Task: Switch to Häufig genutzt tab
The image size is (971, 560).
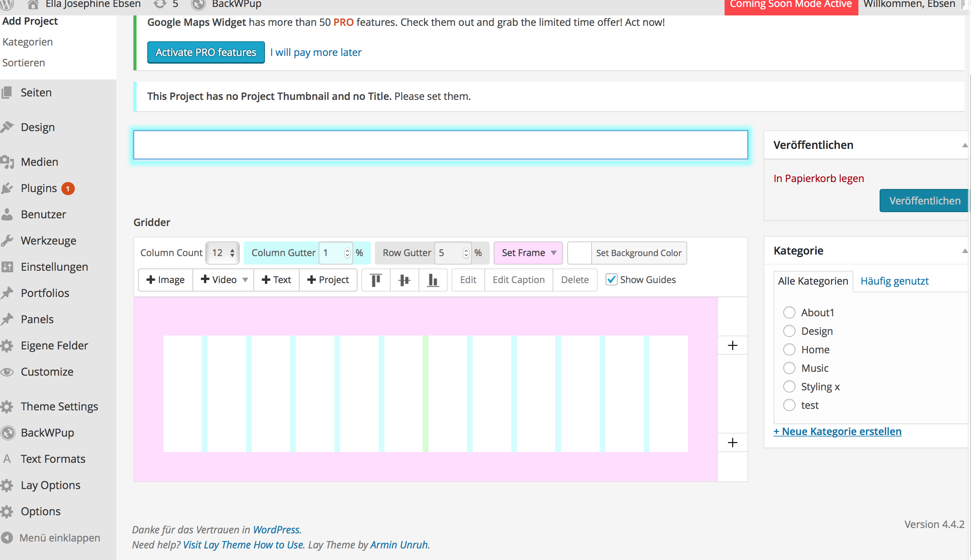Action: point(894,281)
